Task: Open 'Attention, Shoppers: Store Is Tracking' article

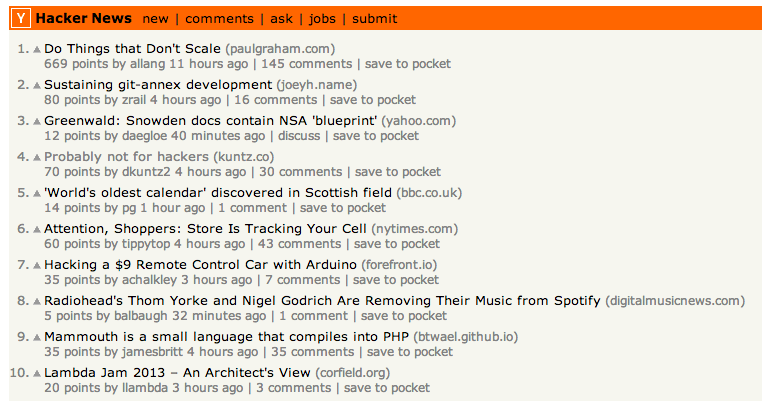Action: coord(205,228)
